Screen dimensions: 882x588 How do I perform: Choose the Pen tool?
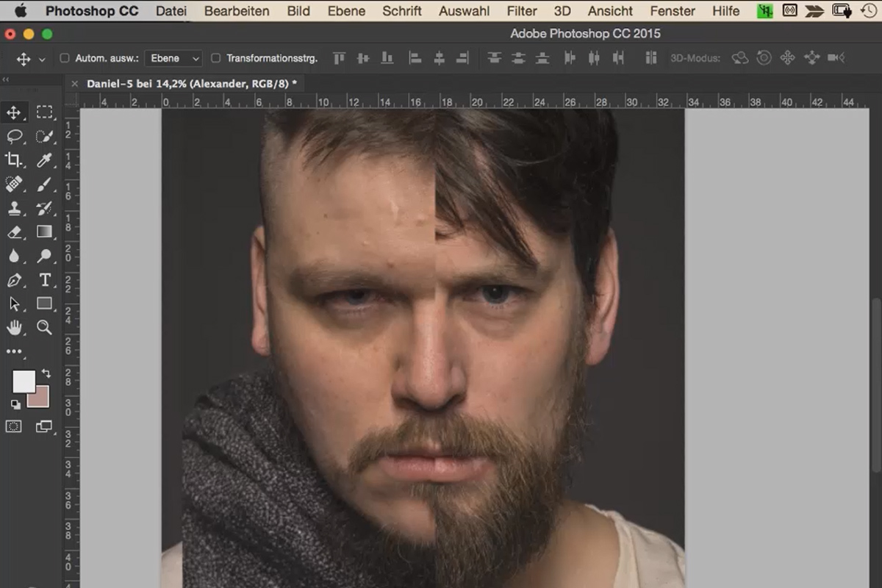[16, 279]
